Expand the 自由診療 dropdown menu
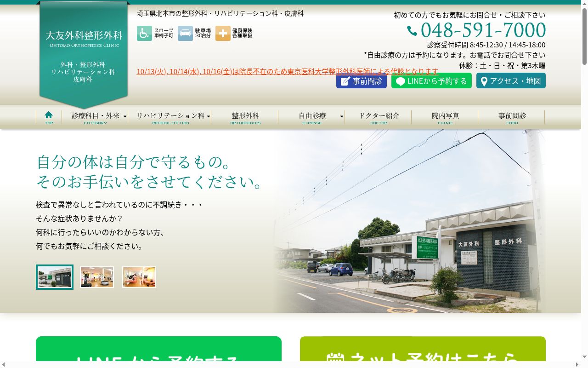 tap(312, 117)
